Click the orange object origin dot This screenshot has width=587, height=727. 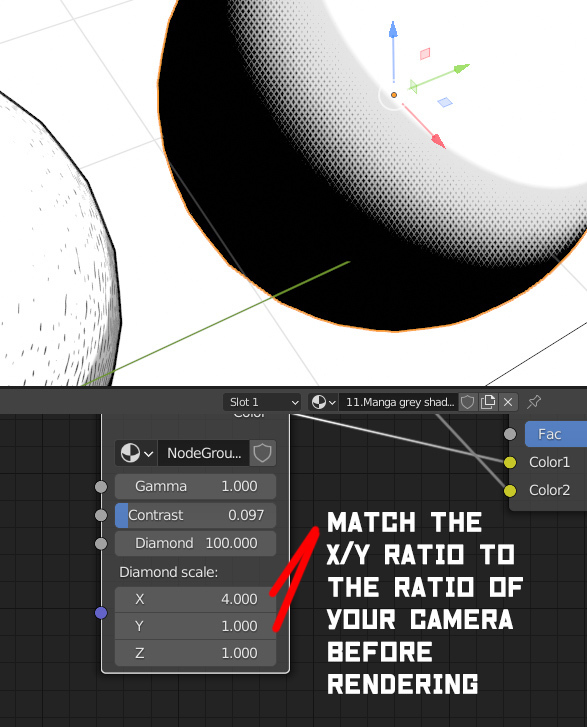tap(394, 95)
